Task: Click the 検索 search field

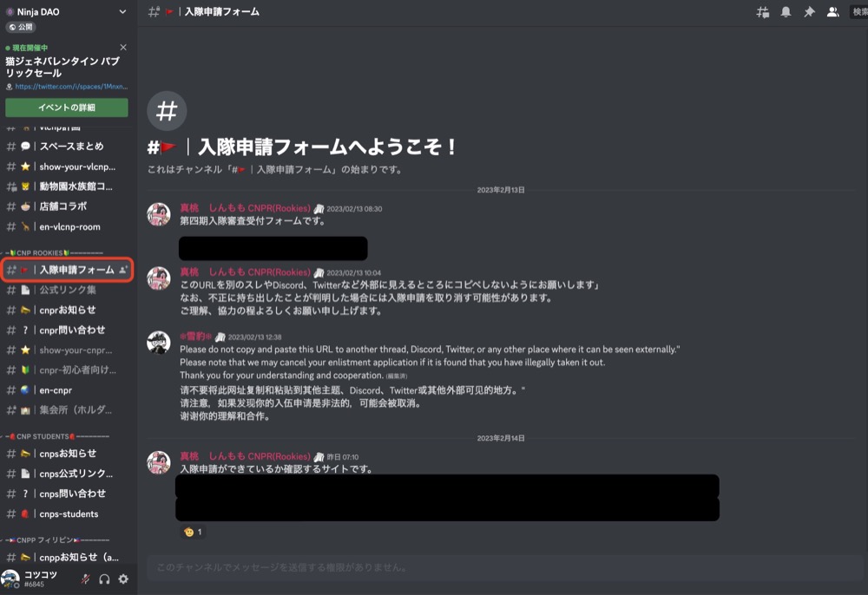Action: click(x=858, y=11)
